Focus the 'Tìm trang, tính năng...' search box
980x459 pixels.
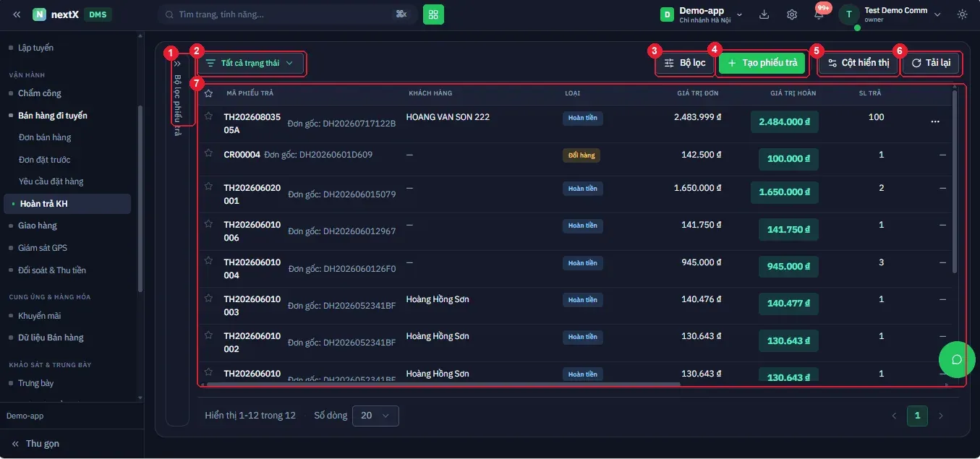pyautogui.click(x=286, y=14)
